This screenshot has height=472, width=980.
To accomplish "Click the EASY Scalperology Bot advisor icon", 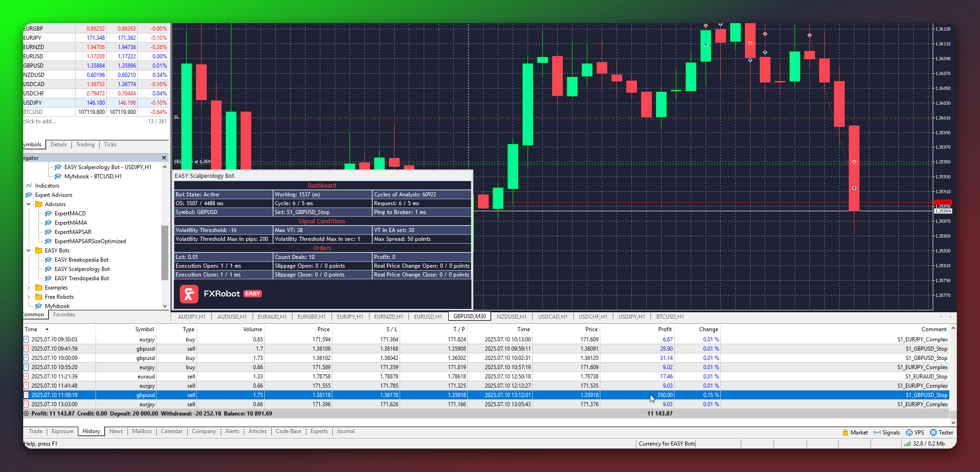I will point(48,269).
